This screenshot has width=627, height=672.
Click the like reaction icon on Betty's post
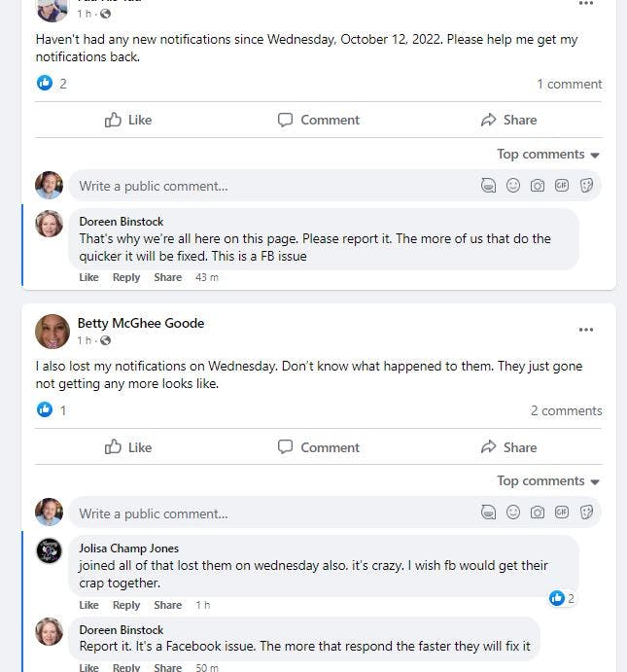click(x=45, y=410)
